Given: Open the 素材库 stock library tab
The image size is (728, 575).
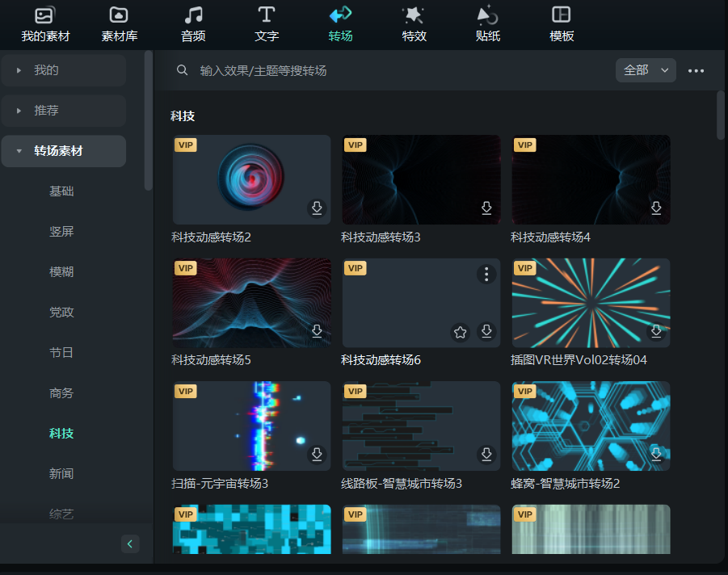Looking at the screenshot, I should pyautogui.click(x=119, y=24).
